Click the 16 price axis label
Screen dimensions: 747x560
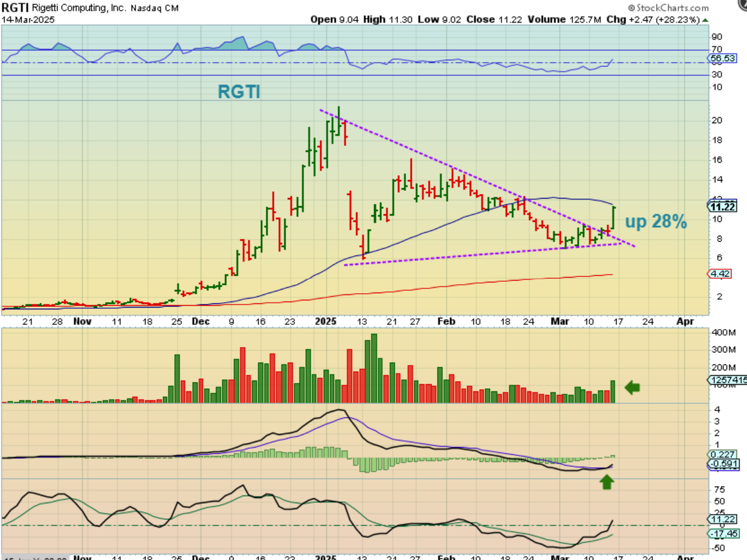[717, 160]
